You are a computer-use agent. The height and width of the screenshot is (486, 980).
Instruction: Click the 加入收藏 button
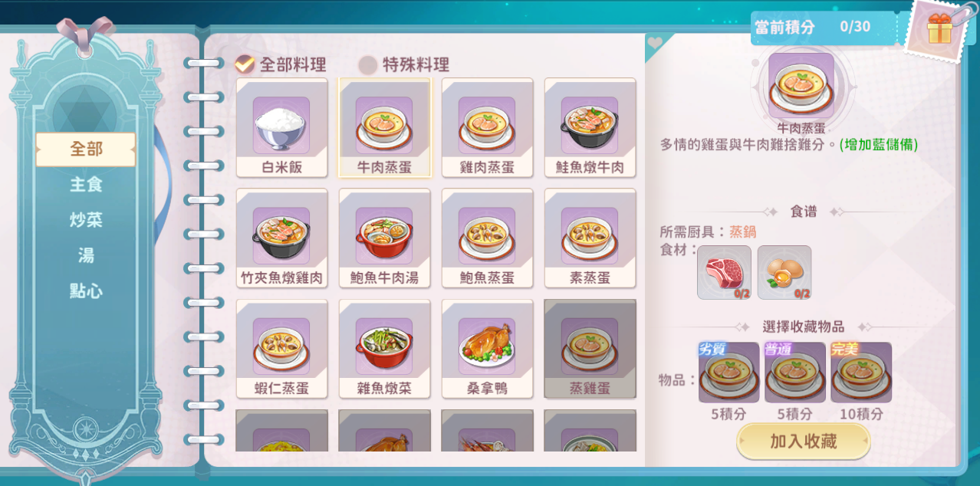tap(804, 442)
